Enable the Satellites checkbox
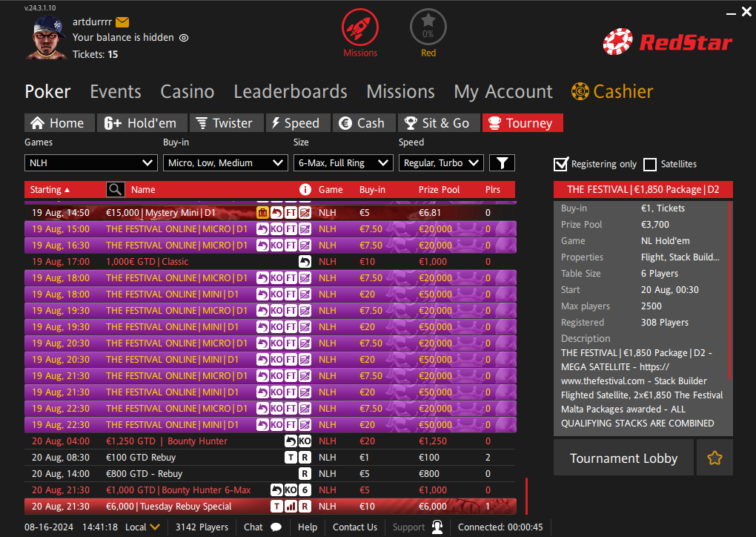This screenshot has width=756, height=537. pos(650,164)
